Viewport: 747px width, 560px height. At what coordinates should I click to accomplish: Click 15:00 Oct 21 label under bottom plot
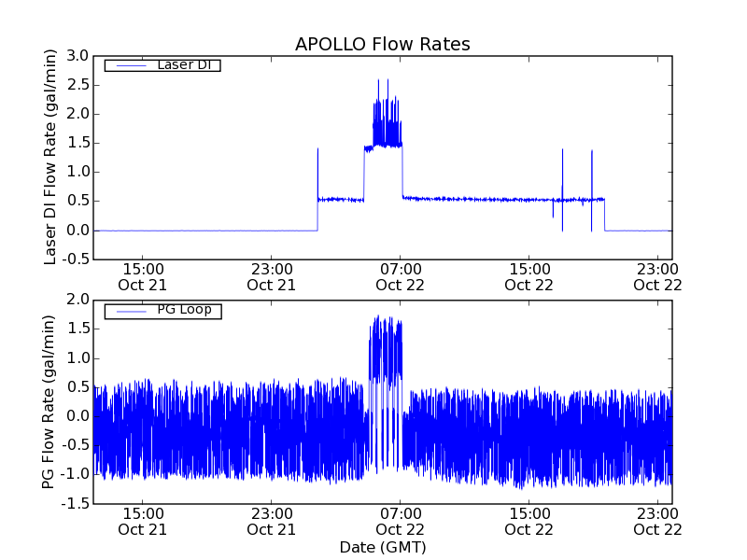(142, 521)
